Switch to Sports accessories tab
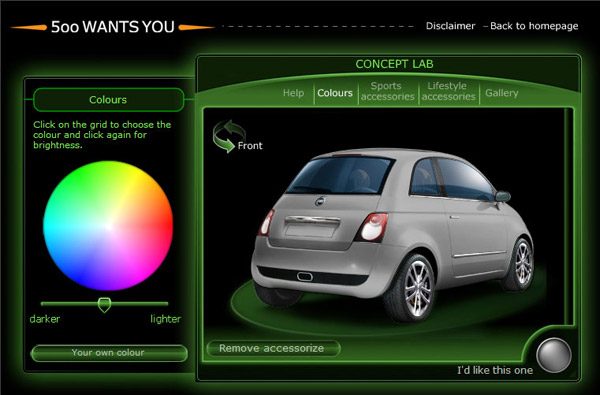The image size is (600, 395). click(387, 91)
